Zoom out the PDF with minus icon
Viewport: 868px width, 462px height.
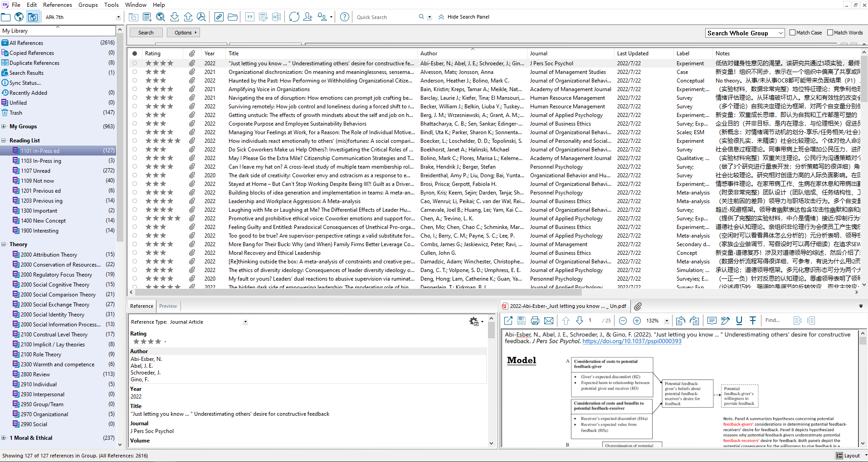(623, 321)
